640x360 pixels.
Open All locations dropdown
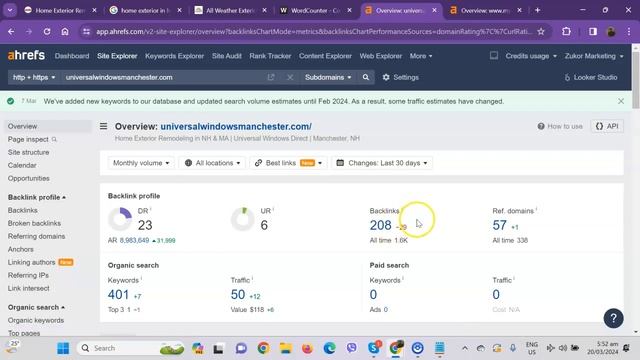click(212, 163)
